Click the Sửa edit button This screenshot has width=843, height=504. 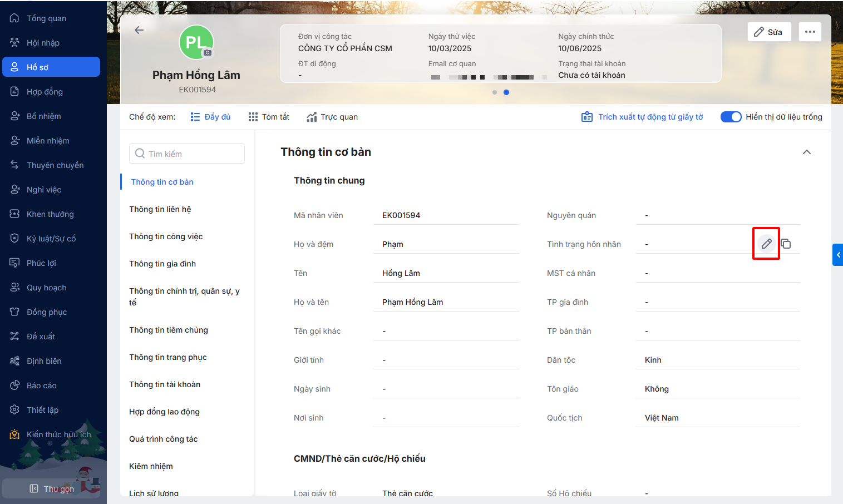coord(770,32)
